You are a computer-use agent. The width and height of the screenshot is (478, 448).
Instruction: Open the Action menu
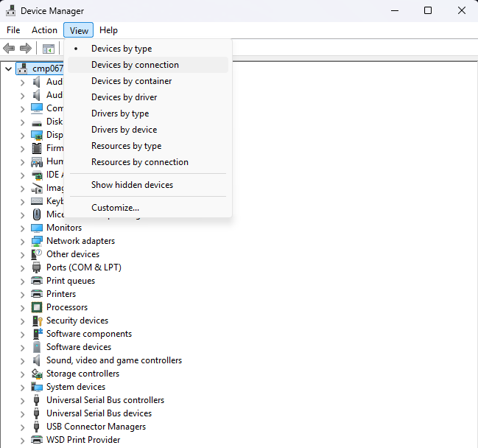44,30
